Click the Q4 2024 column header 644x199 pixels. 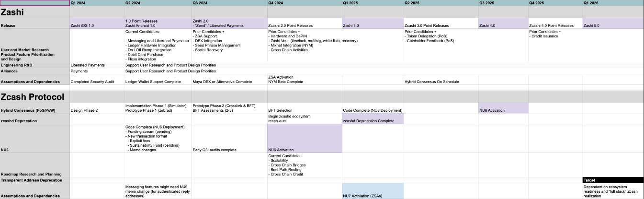pos(304,3)
